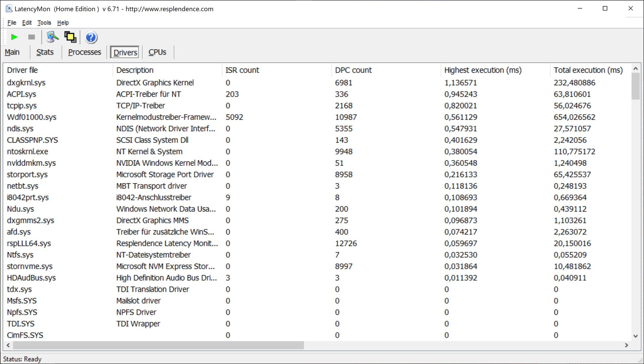Sort by Highest execution (ms) column header

tap(483, 70)
